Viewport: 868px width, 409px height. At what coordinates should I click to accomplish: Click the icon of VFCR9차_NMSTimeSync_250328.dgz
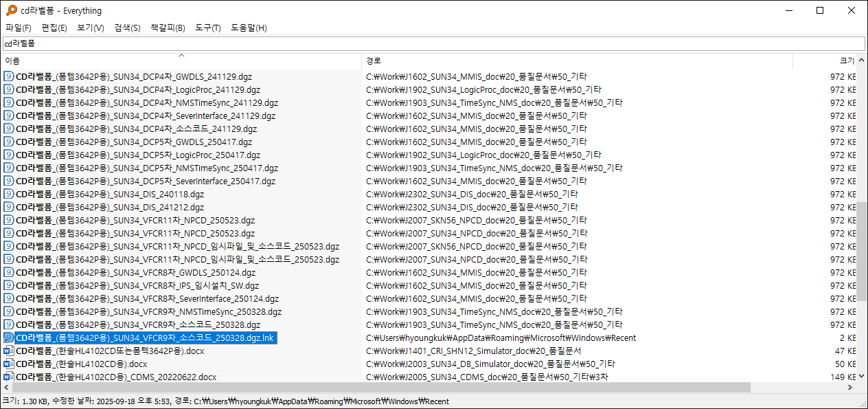click(9, 311)
